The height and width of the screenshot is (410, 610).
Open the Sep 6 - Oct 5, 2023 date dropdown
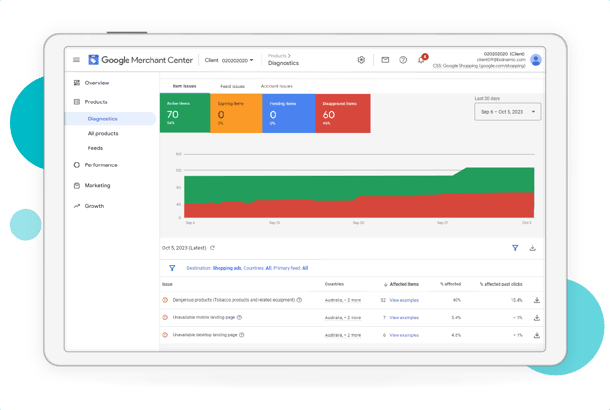(507, 112)
